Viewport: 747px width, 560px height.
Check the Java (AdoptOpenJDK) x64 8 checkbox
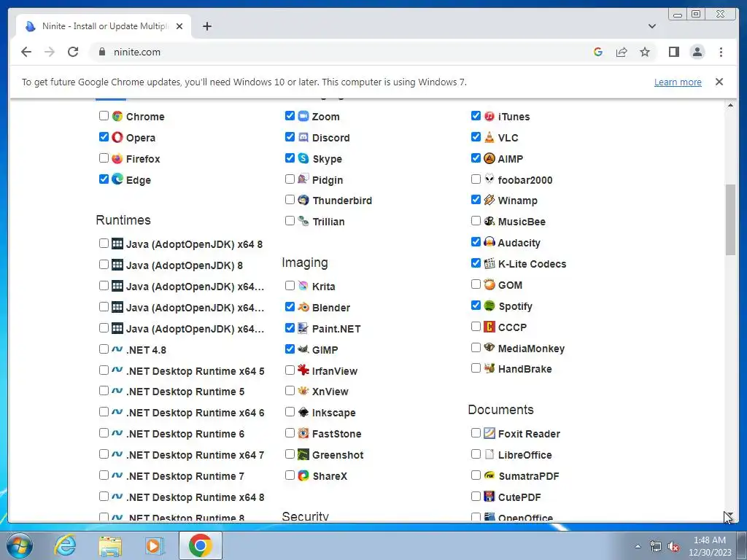104,244
